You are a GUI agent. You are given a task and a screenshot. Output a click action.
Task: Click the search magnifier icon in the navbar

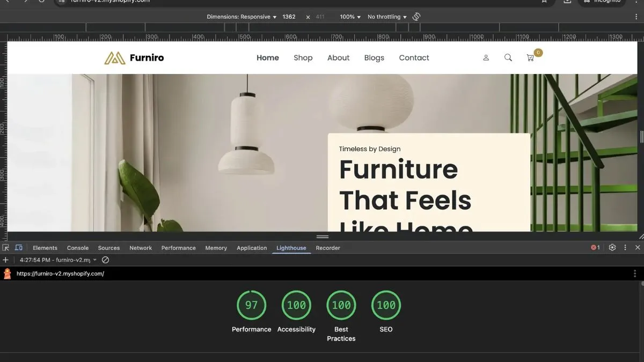click(x=508, y=57)
